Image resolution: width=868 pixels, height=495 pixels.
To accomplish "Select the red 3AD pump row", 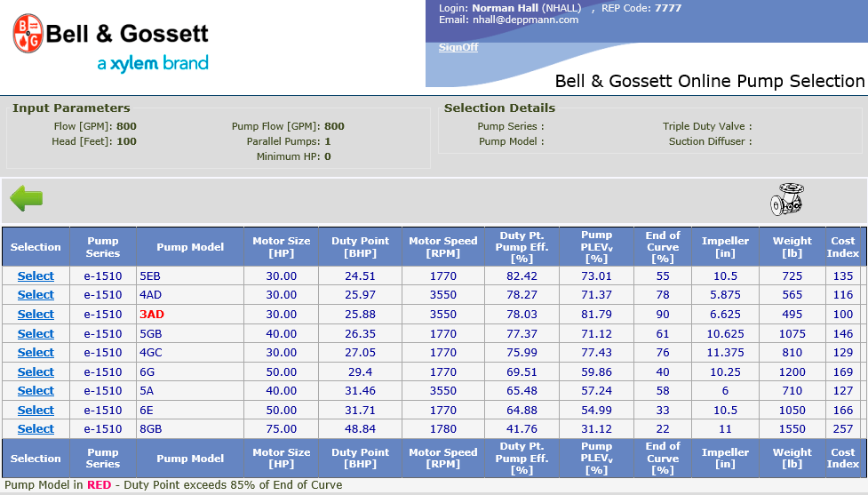I will point(36,314).
